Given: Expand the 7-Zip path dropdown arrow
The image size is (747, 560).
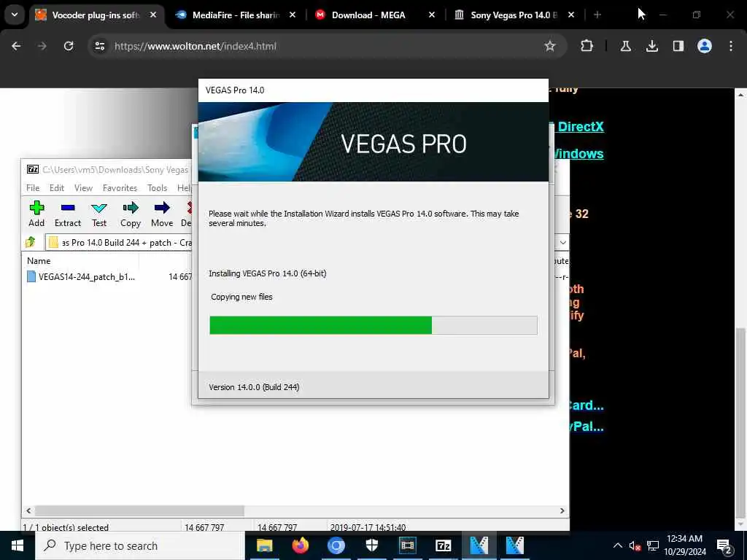Looking at the screenshot, I should click(x=562, y=242).
